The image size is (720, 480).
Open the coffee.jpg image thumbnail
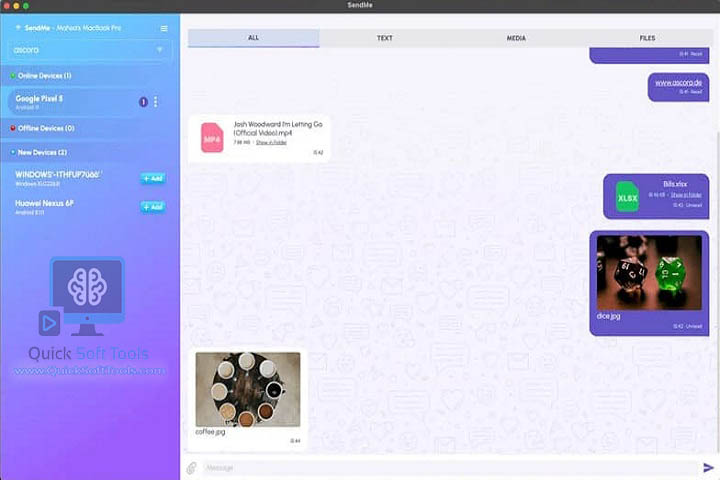[248, 390]
